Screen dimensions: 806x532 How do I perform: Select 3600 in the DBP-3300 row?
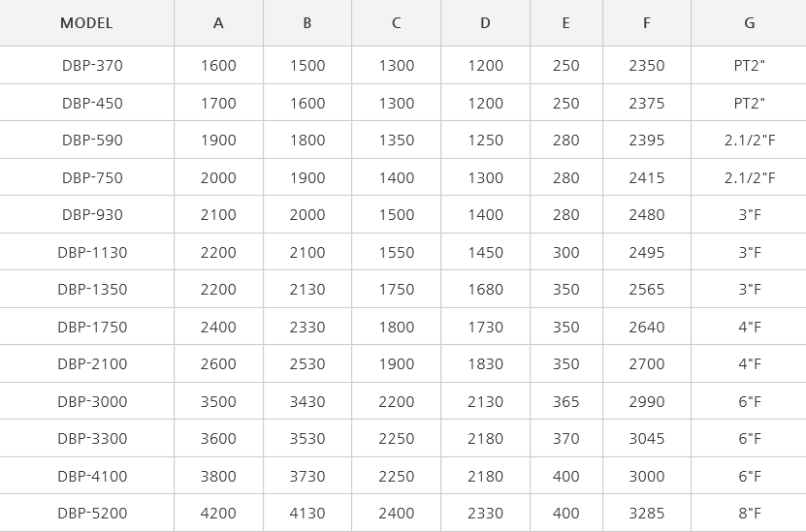coord(218,439)
